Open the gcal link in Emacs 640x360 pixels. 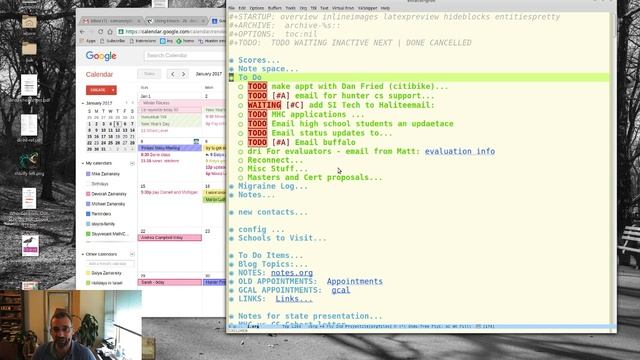[x=340, y=290]
